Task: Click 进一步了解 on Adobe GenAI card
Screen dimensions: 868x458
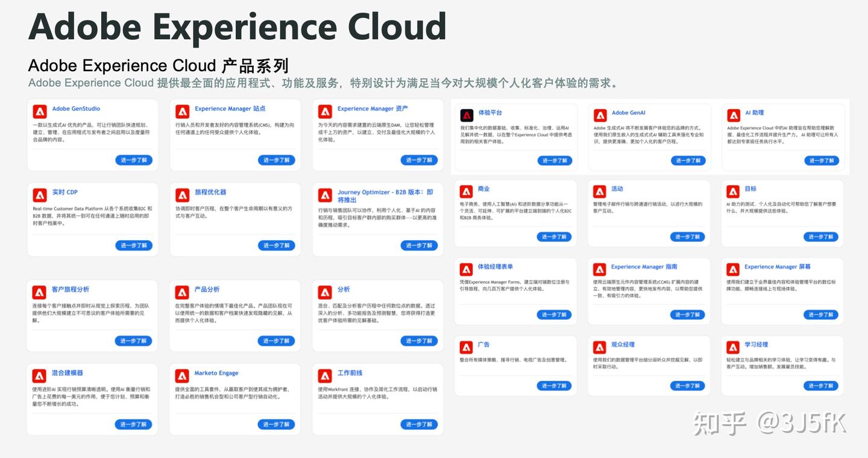Action: 688,161
